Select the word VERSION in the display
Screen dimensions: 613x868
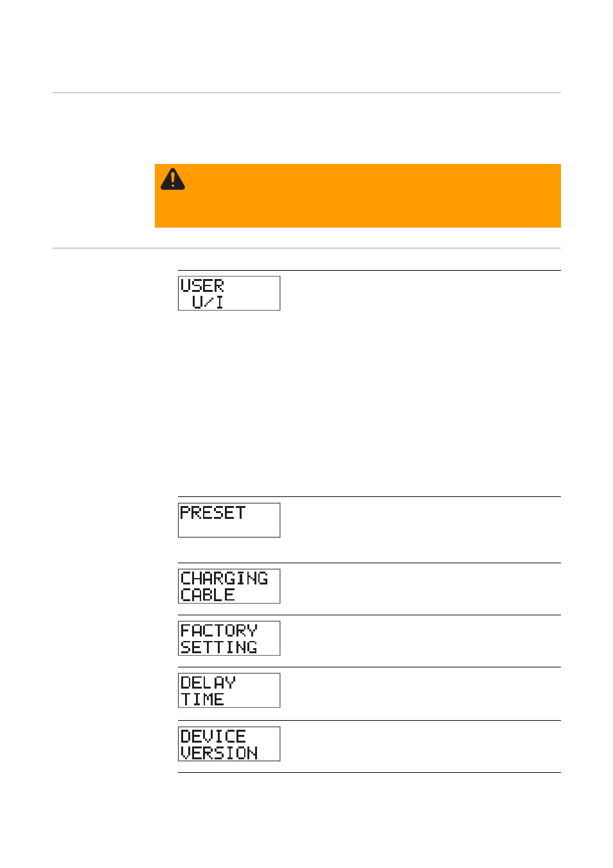pyautogui.click(x=219, y=752)
